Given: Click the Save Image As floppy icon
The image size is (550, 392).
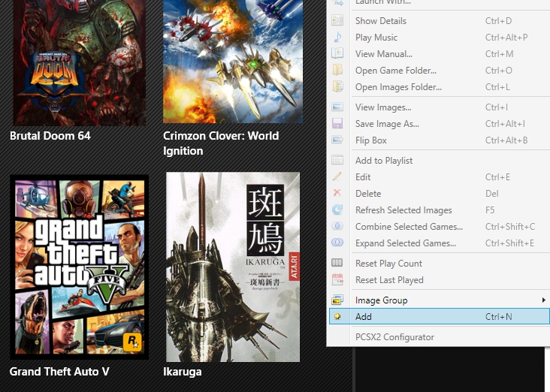Looking at the screenshot, I should (337, 123).
